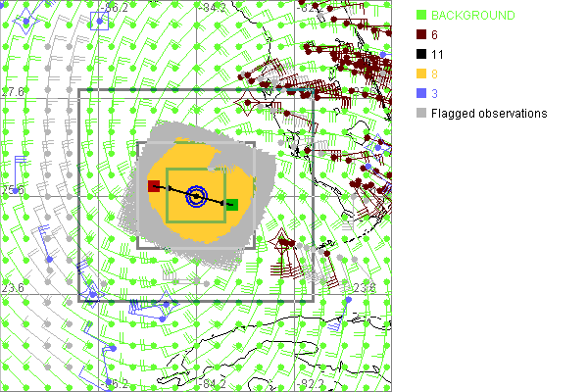Select the BACKGROUND legend label
The width and height of the screenshot is (588, 392).
click(473, 16)
